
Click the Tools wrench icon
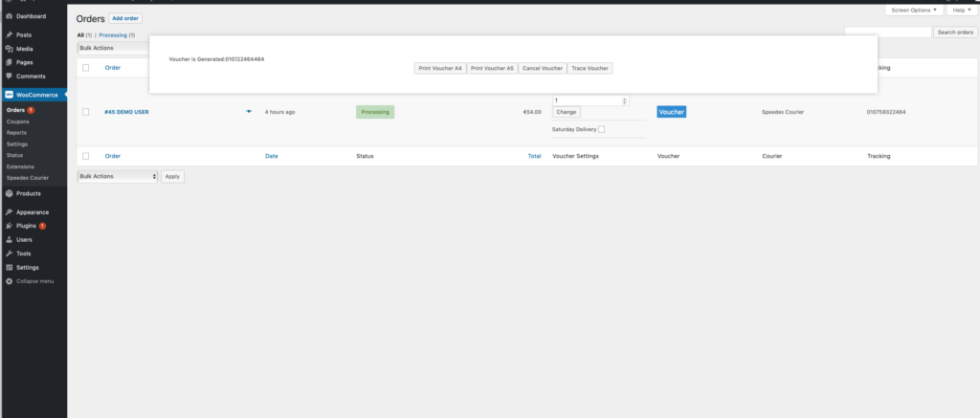[x=10, y=253]
